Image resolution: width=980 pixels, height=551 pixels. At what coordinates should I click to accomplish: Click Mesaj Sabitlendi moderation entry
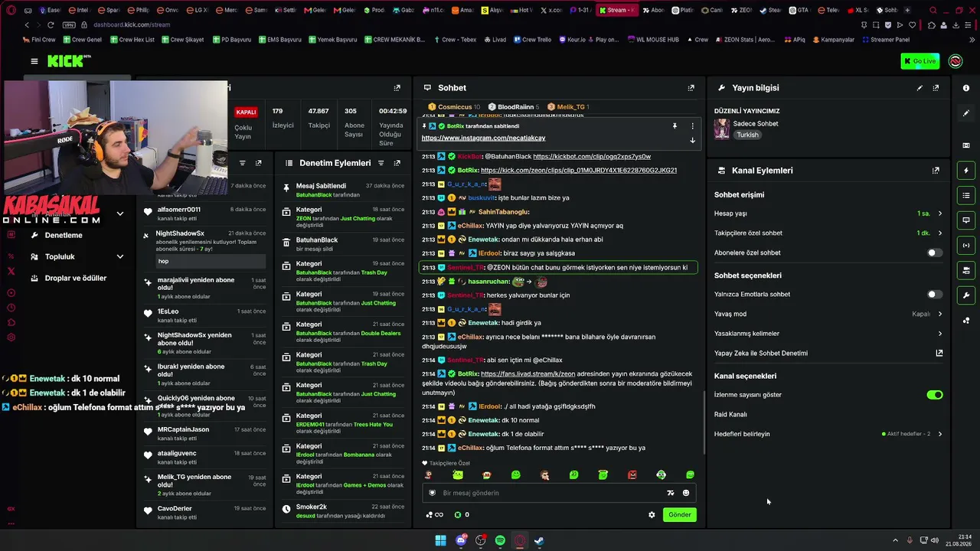[x=343, y=190]
